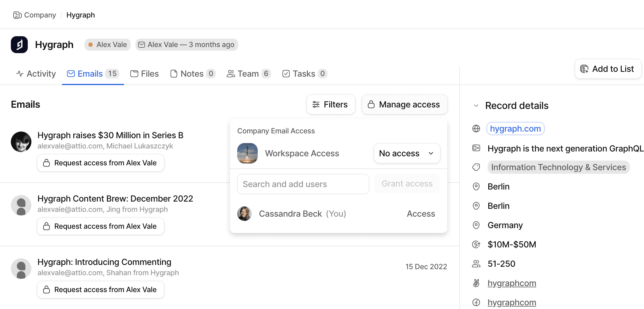644x309 pixels.
Task: Open the 'Hygraph Content Brew: December 2022' email
Action: pos(115,199)
